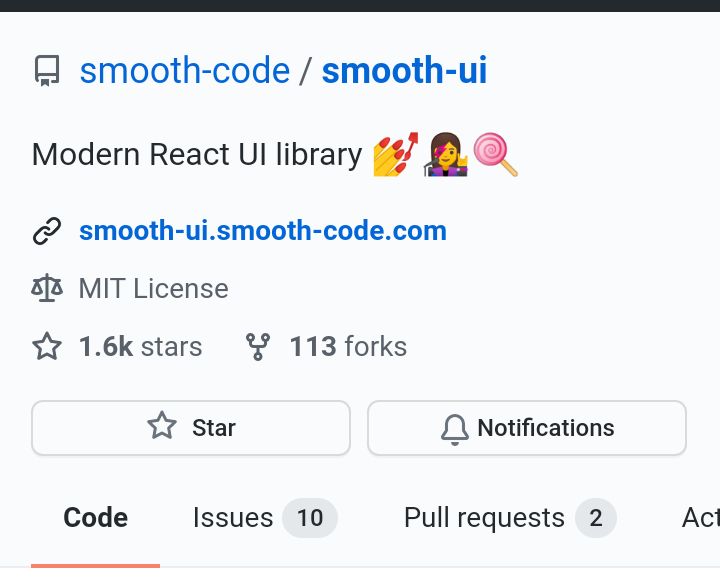Image resolution: width=720 pixels, height=579 pixels.
Task: Open Notifications settings button
Action: tap(527, 428)
